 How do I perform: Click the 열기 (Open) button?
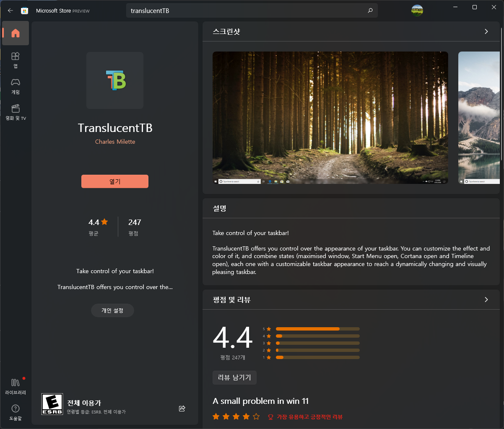click(115, 181)
